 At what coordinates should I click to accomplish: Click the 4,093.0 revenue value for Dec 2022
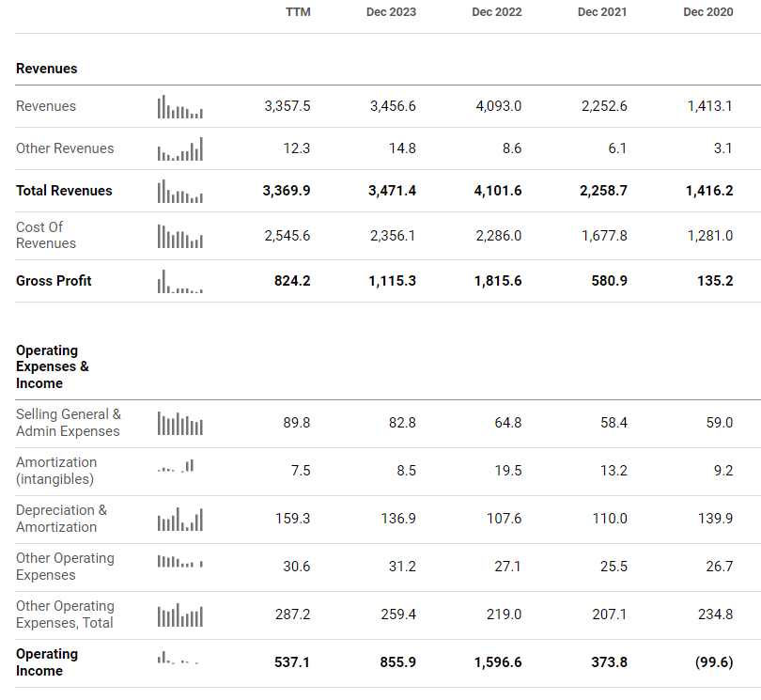(x=499, y=106)
